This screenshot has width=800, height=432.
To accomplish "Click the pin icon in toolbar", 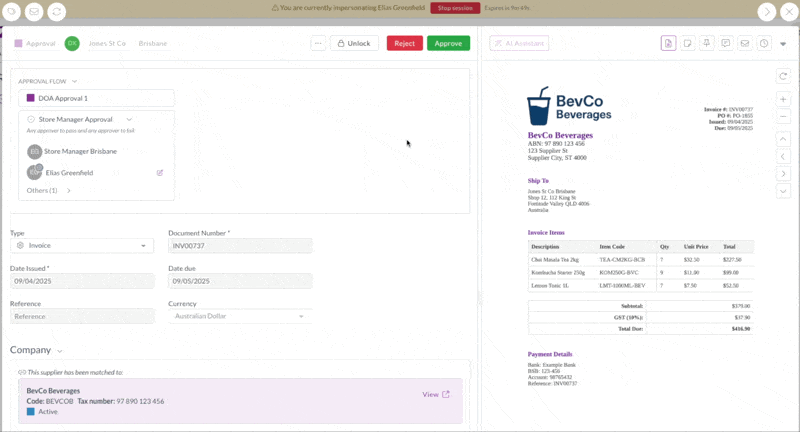I will coord(707,43).
